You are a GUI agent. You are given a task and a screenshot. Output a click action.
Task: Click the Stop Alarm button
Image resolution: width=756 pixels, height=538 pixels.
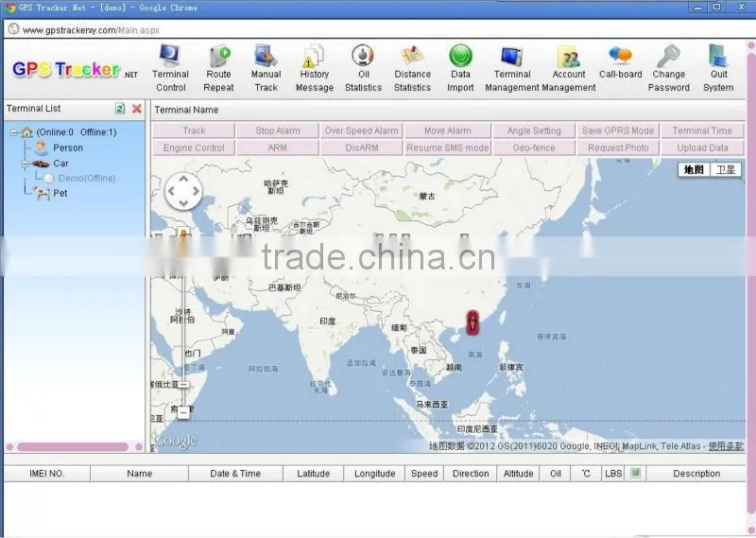(278, 130)
